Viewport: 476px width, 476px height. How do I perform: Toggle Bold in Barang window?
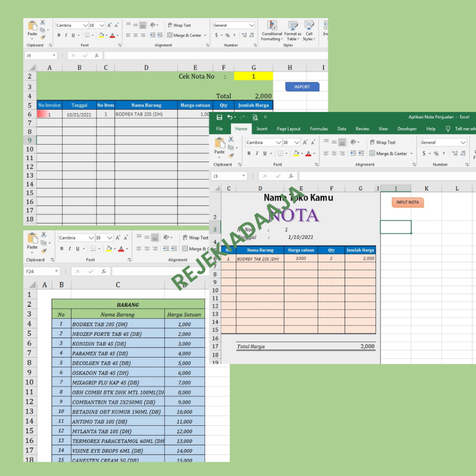click(x=62, y=249)
